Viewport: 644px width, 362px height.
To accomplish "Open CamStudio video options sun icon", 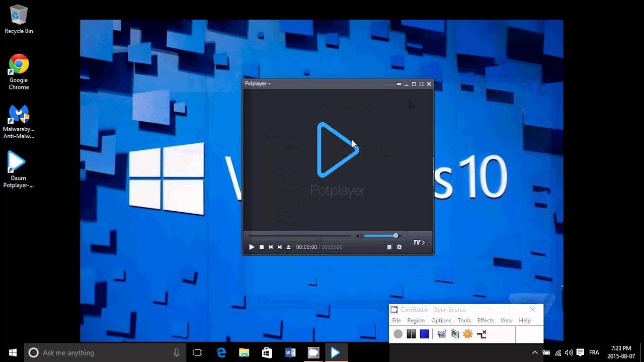I will point(468,334).
